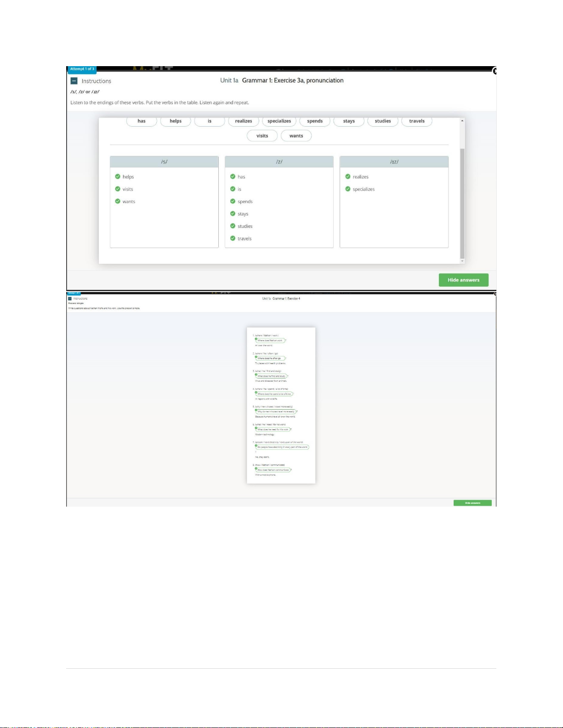Pick the 'specializes' word chip

[x=279, y=121]
